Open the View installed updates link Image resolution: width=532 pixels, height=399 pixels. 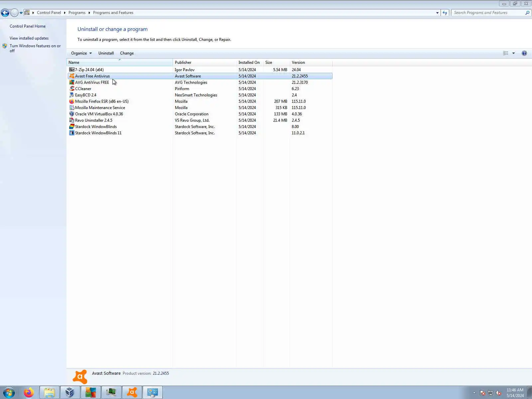(29, 38)
